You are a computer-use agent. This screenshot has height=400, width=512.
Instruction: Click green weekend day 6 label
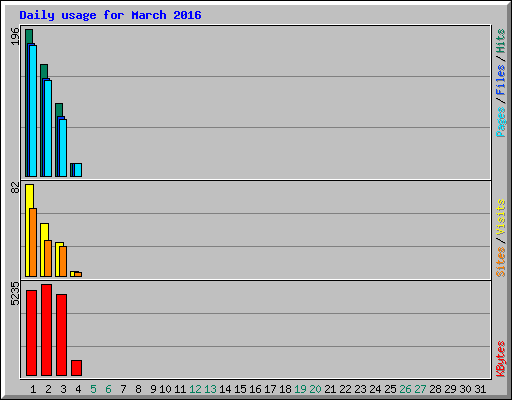click(108, 389)
